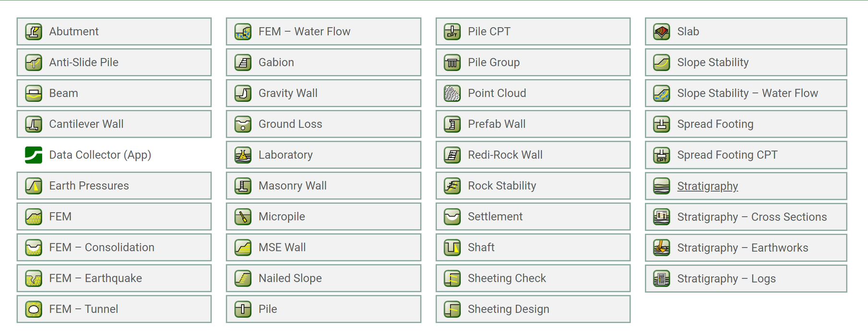The image size is (868, 336).
Task: Click the Stratigraphy – Earthworks excavator icon
Action: click(662, 248)
